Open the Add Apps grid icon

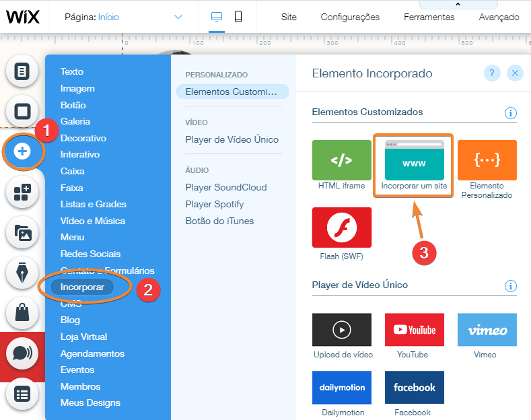(x=22, y=193)
